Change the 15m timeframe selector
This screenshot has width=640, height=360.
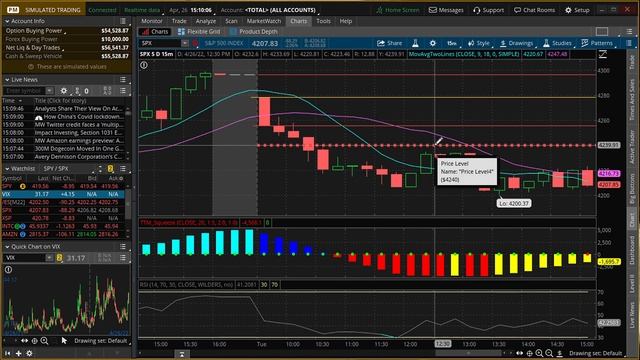pyautogui.click(x=451, y=43)
